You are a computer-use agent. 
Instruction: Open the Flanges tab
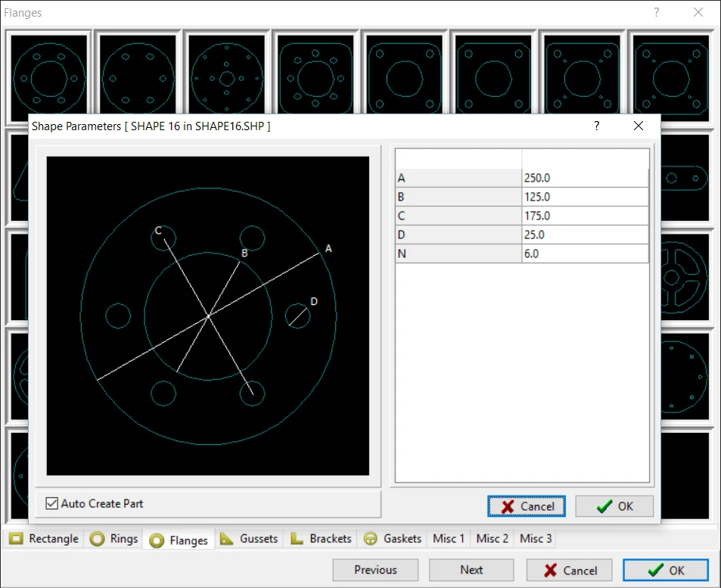pyautogui.click(x=179, y=540)
